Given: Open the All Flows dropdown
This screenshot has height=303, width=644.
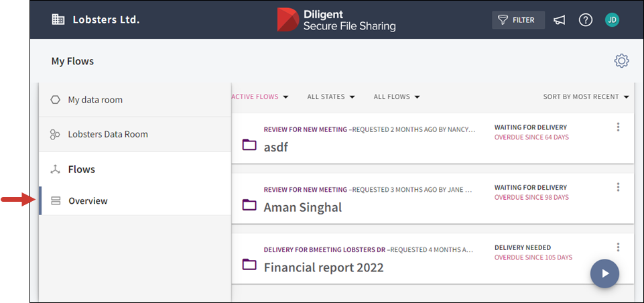Looking at the screenshot, I should point(397,97).
